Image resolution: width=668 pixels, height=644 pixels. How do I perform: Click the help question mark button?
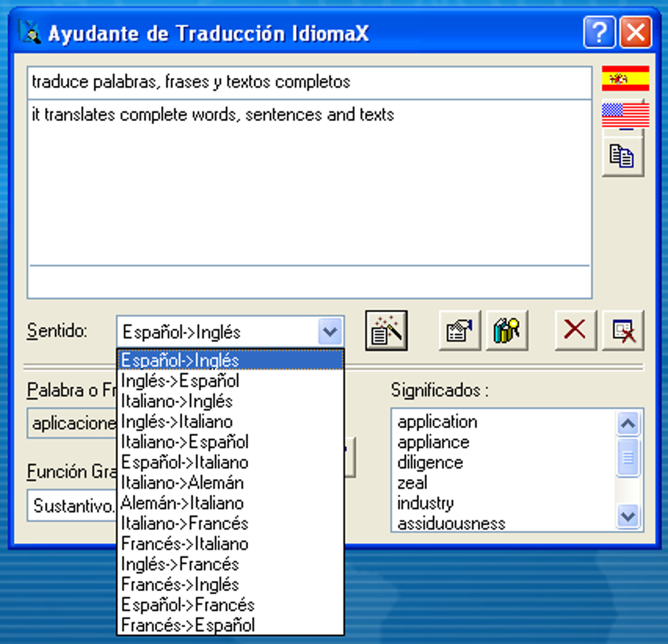[599, 32]
